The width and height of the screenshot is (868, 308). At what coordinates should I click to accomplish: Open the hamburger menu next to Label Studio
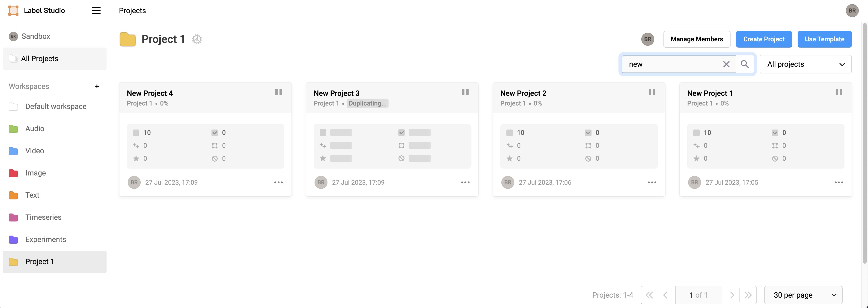(x=96, y=11)
